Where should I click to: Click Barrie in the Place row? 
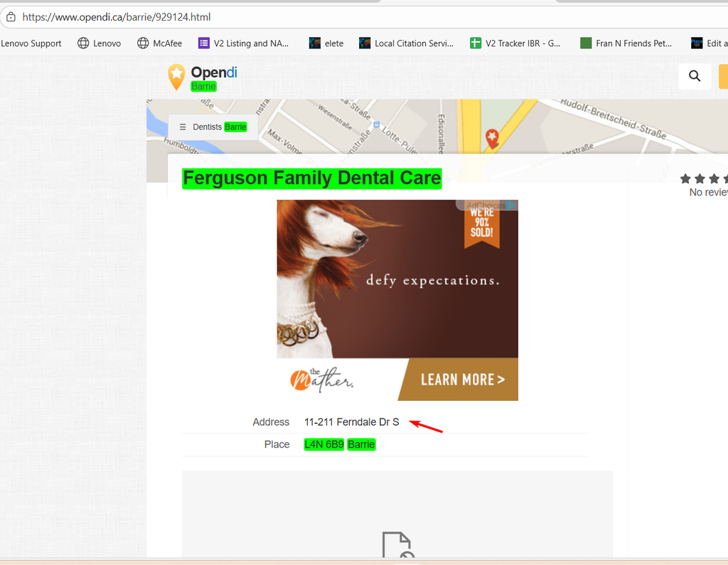tap(361, 444)
